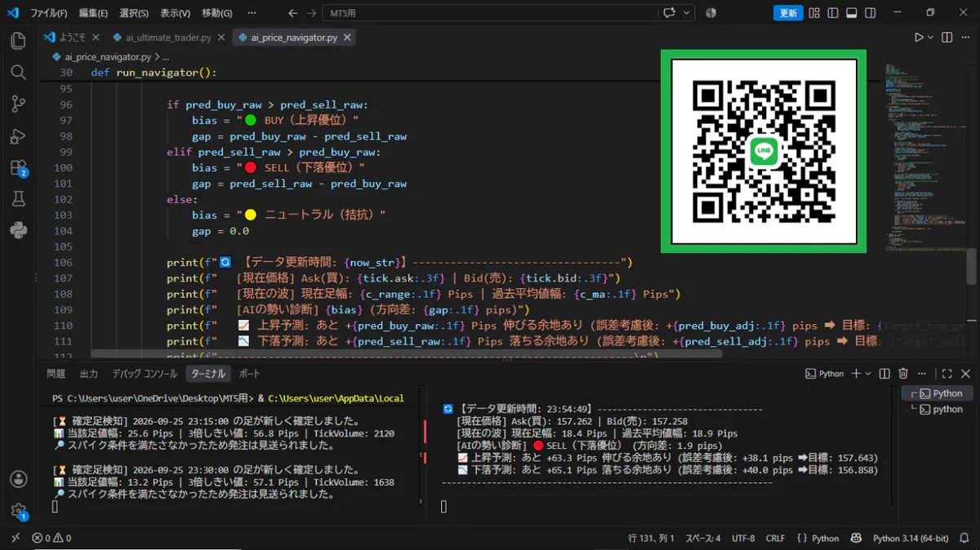Image resolution: width=980 pixels, height=550 pixels.
Task: Toggle the bottom panel layout button
Action: 851,13
